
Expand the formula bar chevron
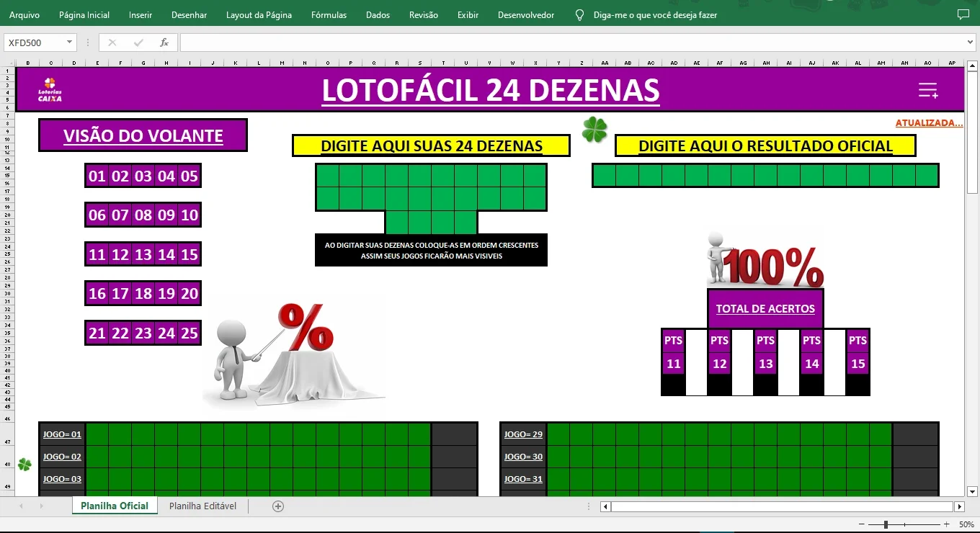point(971,42)
